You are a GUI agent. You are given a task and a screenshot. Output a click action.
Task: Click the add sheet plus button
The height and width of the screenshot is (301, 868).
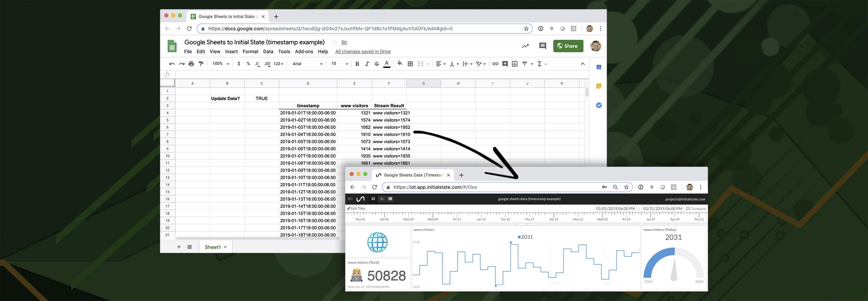[179, 247]
